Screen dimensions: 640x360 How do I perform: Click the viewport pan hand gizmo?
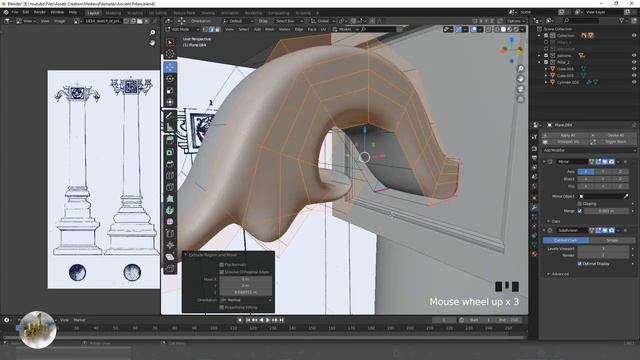520,79
